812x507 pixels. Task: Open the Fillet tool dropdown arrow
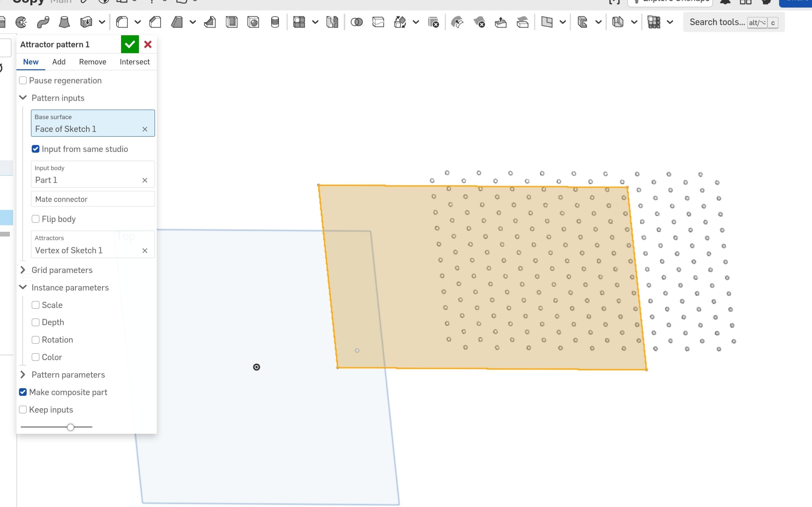point(137,22)
